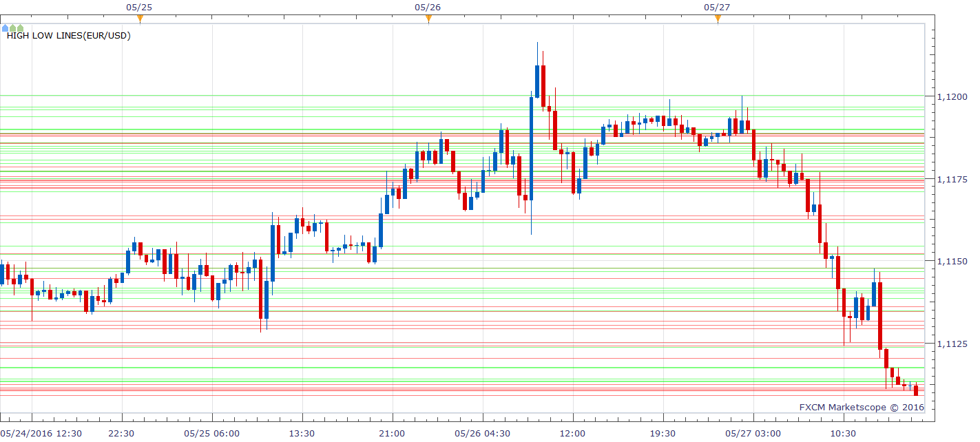Click the 13:30 time axis label
This screenshot has width=980, height=442.
302,433
